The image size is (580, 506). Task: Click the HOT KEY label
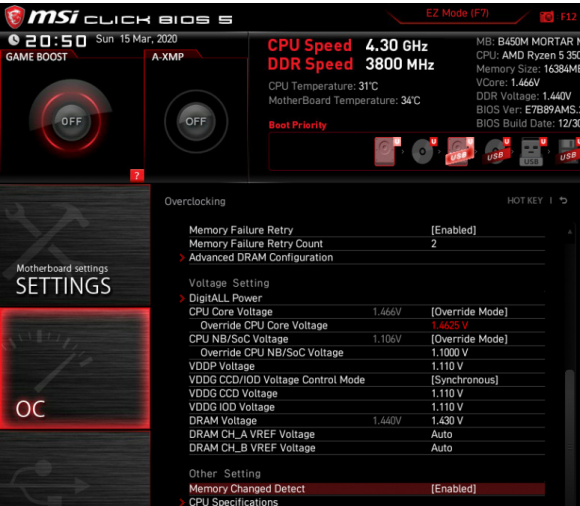tap(525, 200)
